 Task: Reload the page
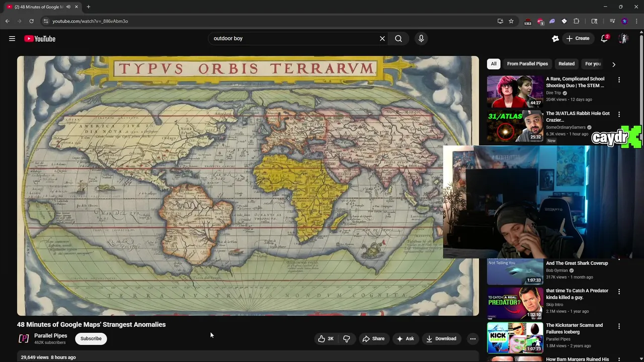(31, 21)
